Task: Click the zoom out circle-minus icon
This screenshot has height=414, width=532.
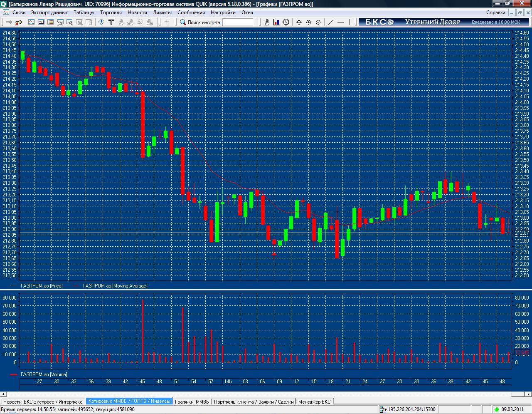Action: 318,22
